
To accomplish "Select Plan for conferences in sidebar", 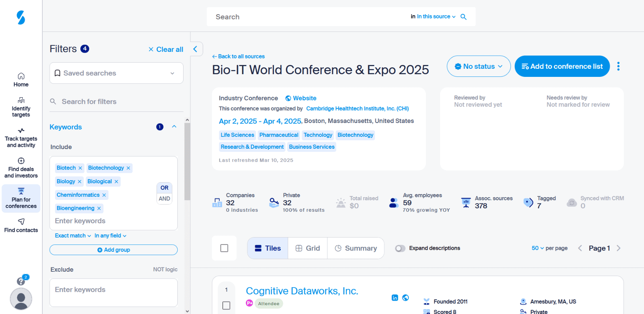I will coord(21,198).
